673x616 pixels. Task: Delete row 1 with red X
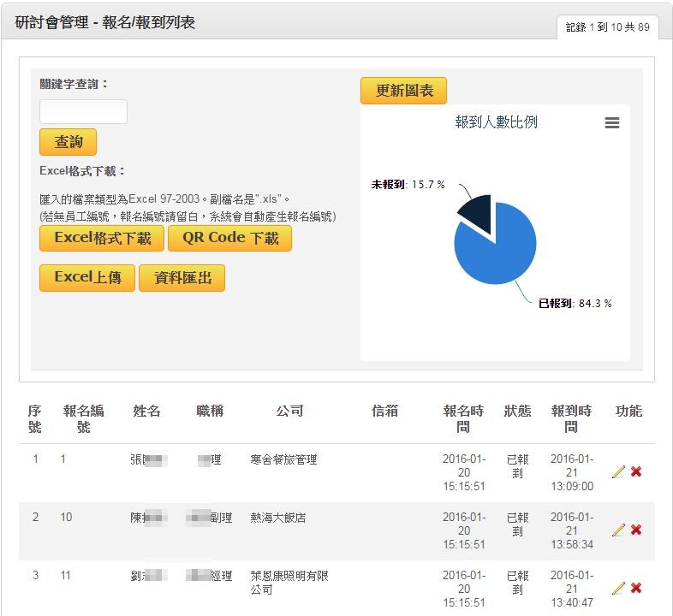click(636, 472)
